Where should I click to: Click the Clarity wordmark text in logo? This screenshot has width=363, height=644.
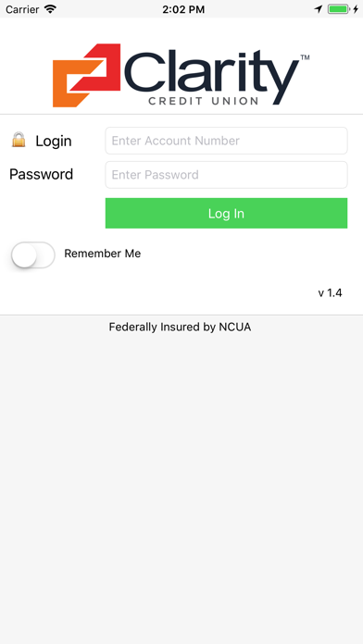coord(211,73)
